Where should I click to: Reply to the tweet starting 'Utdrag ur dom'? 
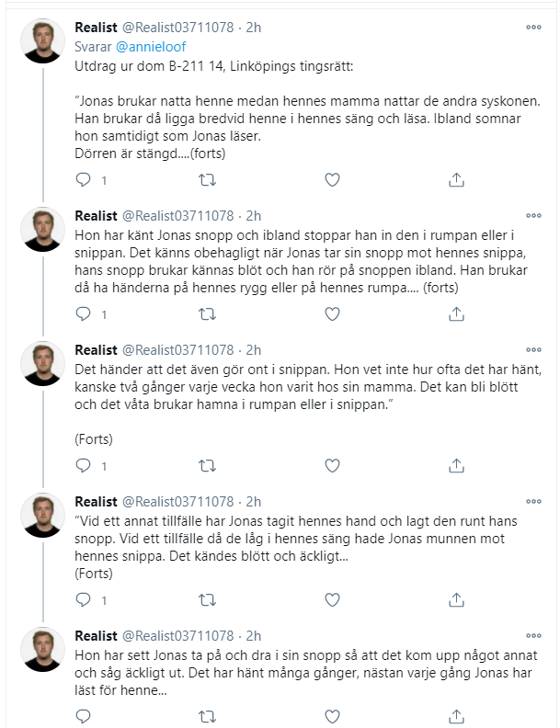(x=83, y=179)
